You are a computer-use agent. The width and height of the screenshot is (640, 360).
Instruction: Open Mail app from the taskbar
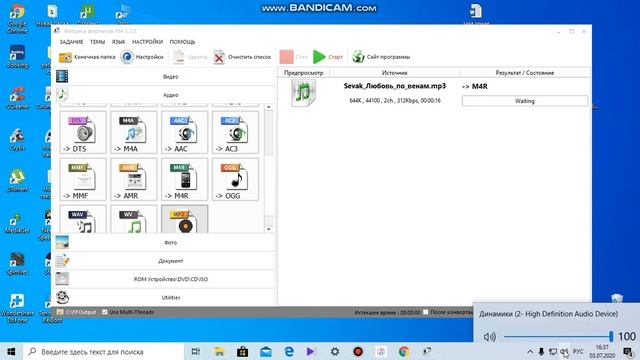(x=266, y=351)
